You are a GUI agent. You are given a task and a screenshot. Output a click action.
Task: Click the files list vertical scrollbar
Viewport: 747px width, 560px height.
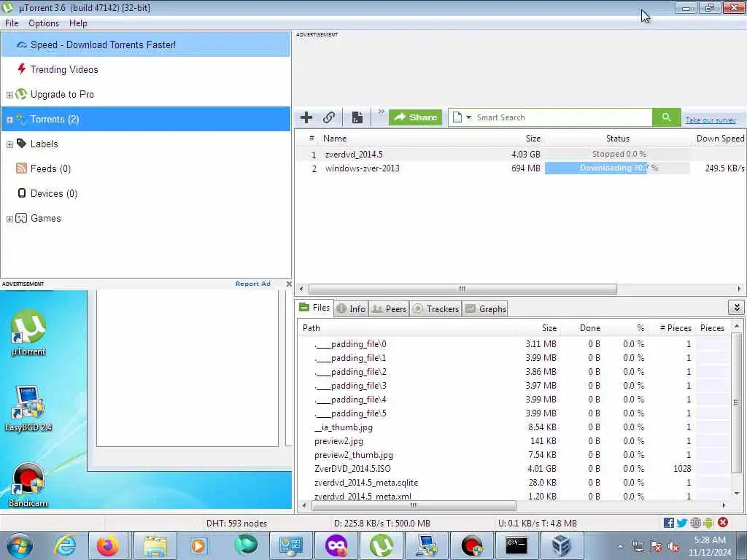coord(737,402)
